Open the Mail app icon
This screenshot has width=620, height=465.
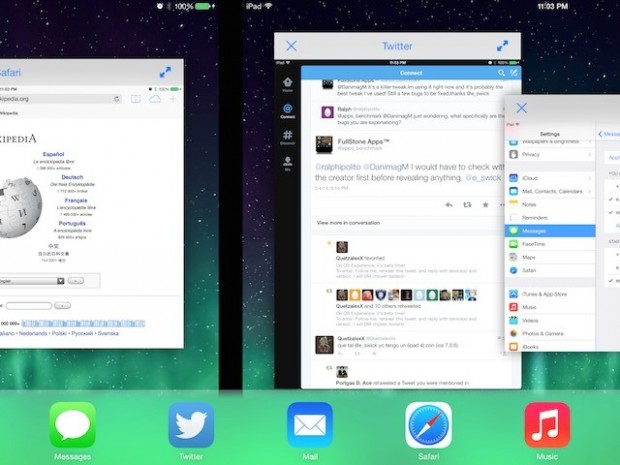coord(310,425)
